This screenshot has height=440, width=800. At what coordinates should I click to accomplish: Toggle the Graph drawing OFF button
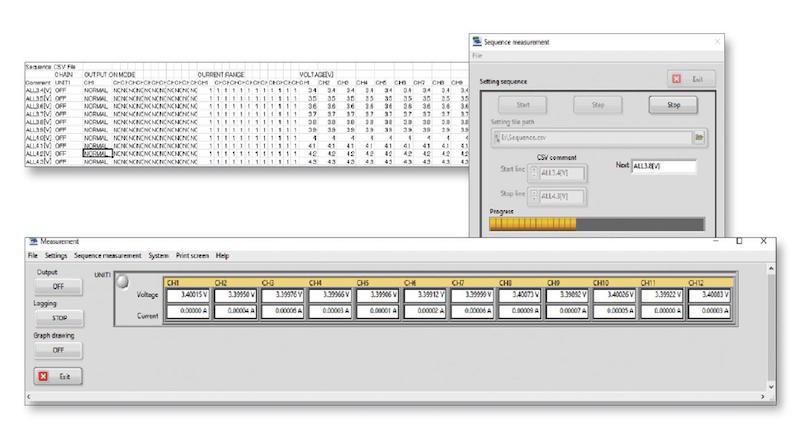pyautogui.click(x=56, y=350)
